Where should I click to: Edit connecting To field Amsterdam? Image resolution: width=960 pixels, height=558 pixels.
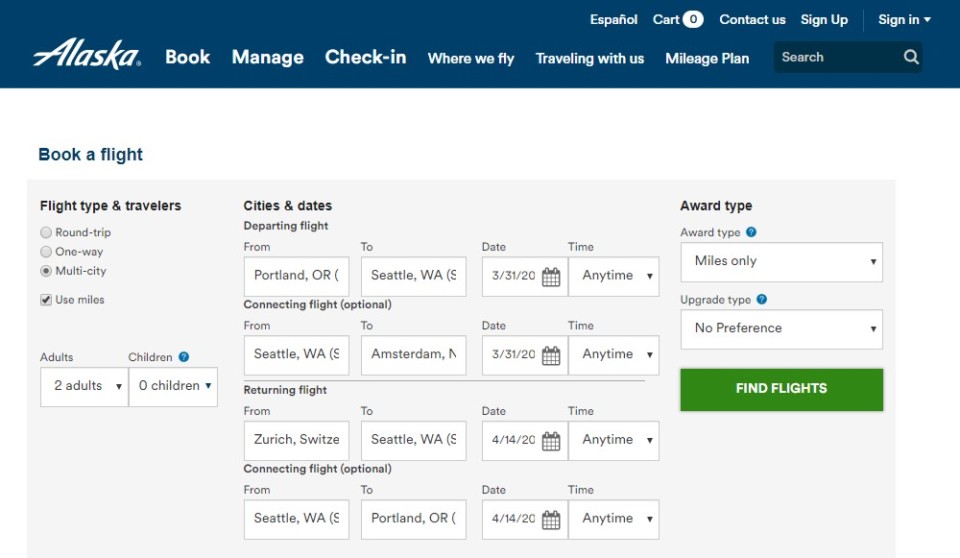(x=413, y=355)
